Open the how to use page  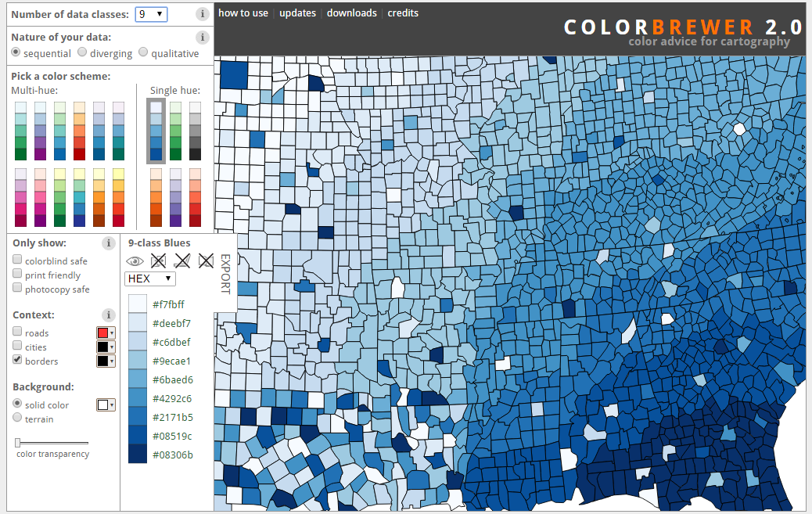[243, 13]
